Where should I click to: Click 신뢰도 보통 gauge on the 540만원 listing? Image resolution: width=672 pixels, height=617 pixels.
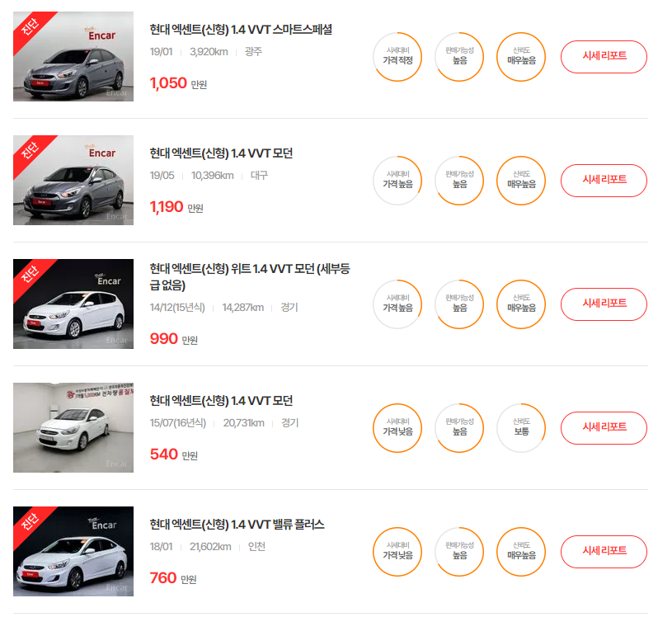tap(521, 428)
